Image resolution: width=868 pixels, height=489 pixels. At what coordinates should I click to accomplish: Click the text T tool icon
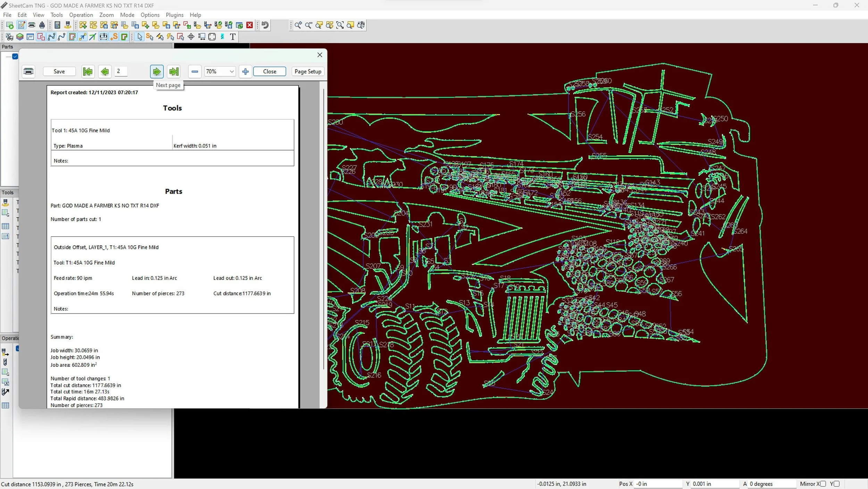click(233, 36)
